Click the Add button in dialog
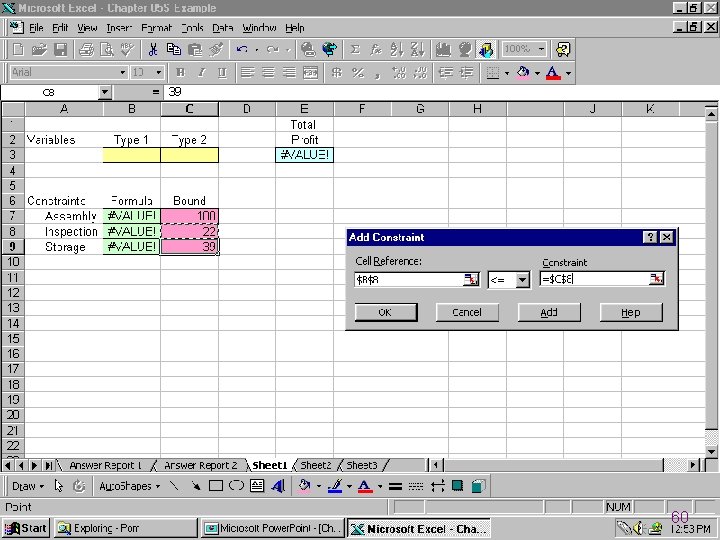This screenshot has width=720, height=540. [x=549, y=312]
